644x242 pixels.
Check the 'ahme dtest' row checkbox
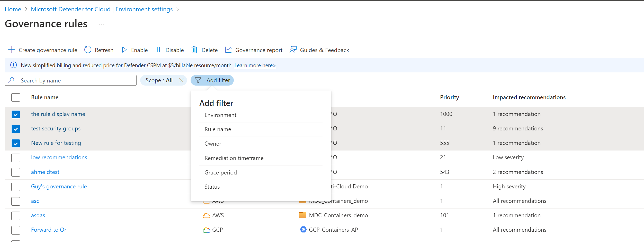coord(16,172)
